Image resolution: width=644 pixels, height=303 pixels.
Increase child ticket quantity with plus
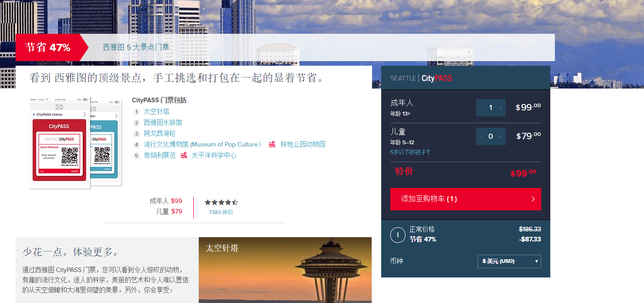[x=500, y=136]
